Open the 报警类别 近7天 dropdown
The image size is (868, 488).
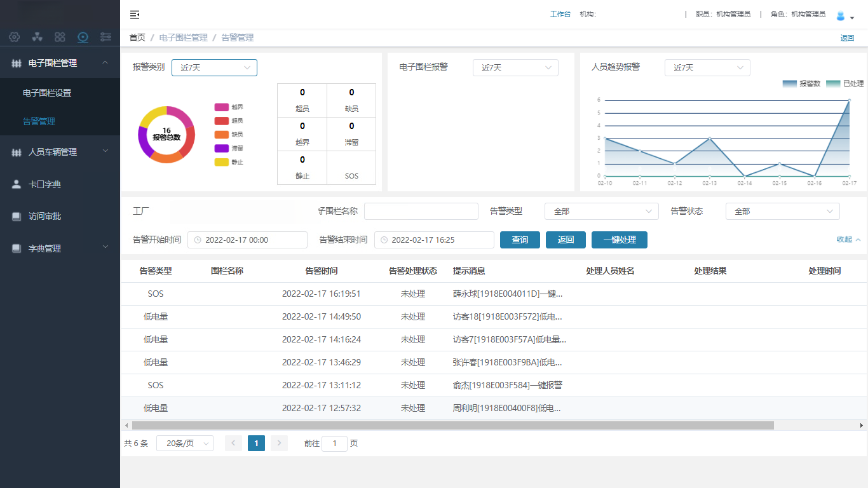(214, 67)
